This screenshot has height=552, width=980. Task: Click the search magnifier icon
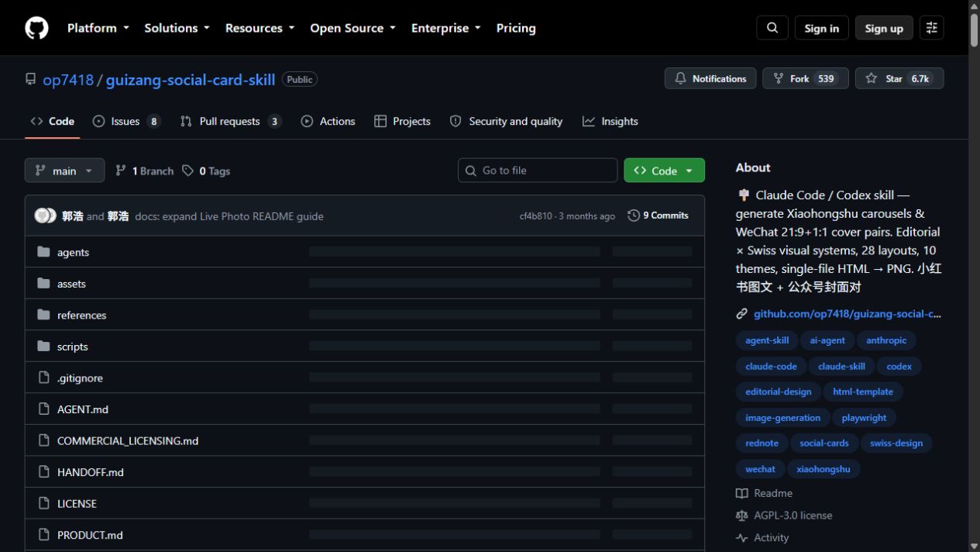(772, 28)
